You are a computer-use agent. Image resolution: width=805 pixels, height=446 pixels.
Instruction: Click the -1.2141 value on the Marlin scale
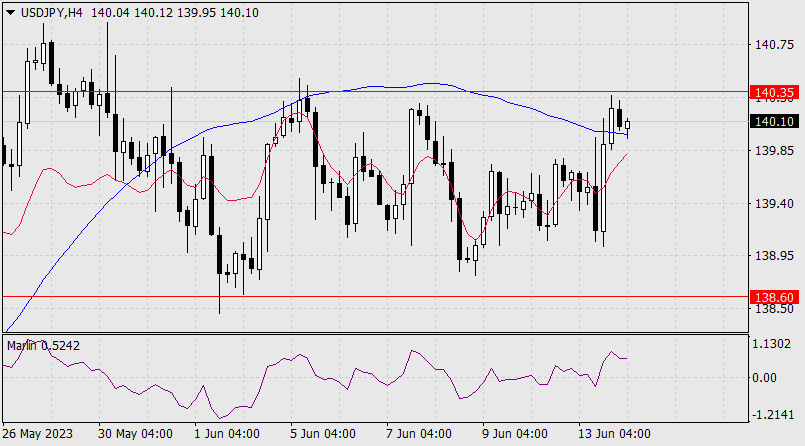[x=775, y=412]
